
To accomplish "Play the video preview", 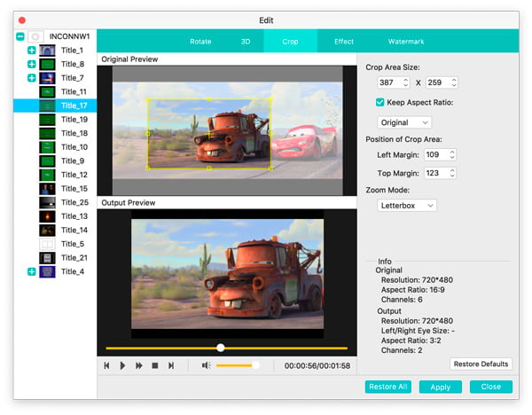I will [122, 365].
